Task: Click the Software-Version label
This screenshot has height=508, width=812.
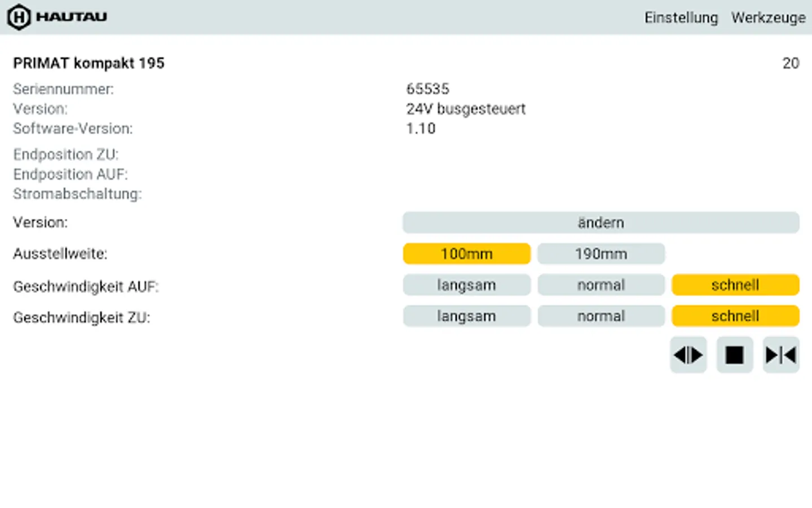Action: pos(73,129)
